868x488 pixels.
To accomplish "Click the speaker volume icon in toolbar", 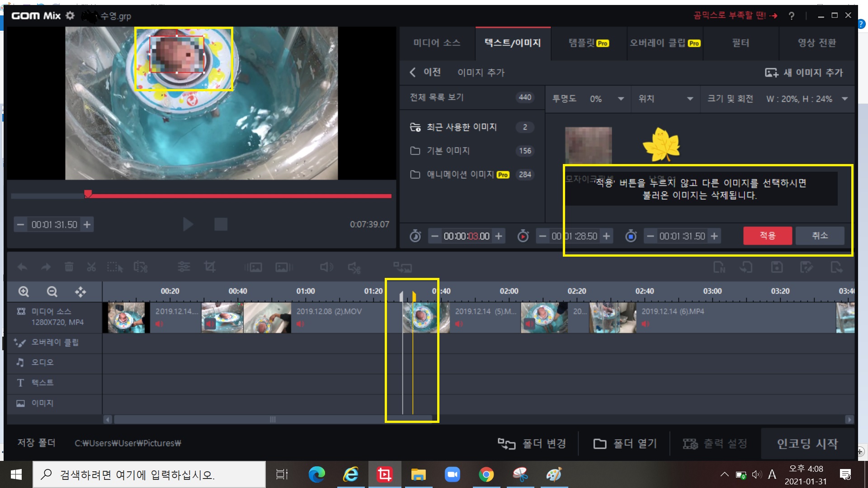I will coord(326,267).
